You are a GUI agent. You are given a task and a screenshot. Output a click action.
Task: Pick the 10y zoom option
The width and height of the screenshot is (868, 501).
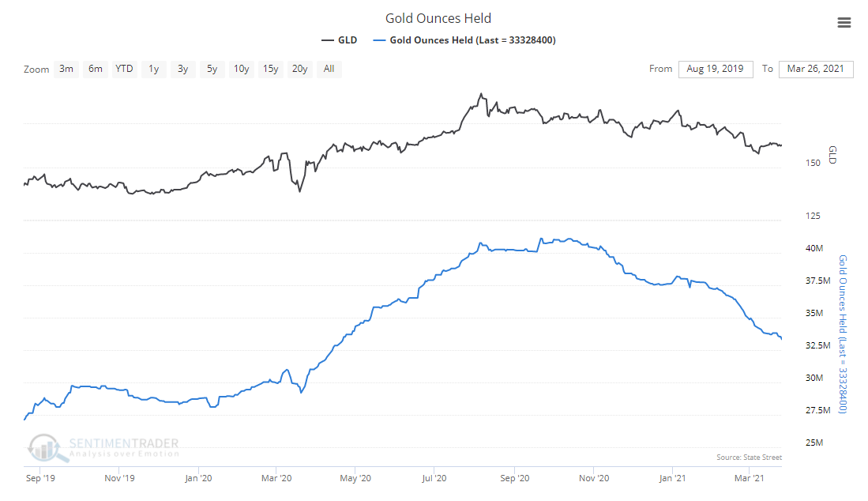point(241,69)
